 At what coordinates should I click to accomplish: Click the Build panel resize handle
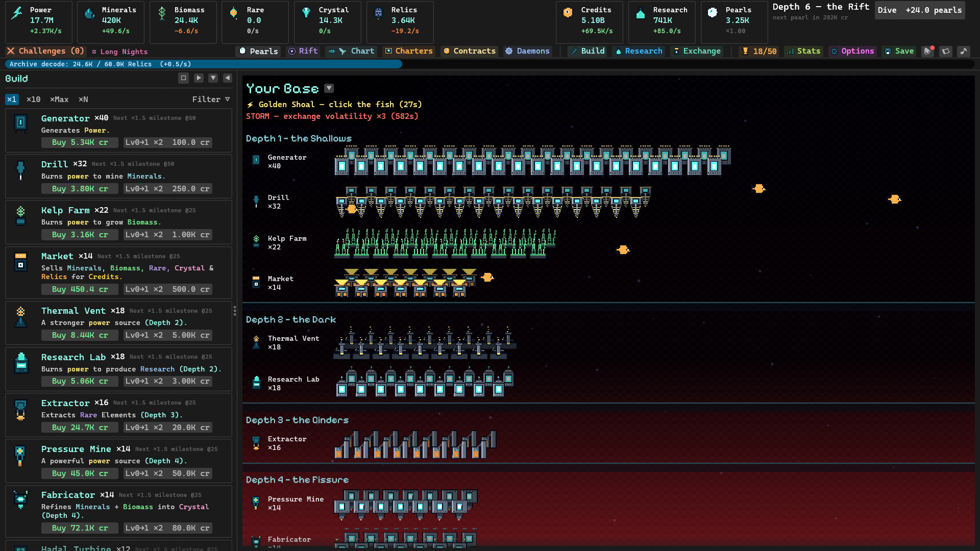click(x=235, y=310)
